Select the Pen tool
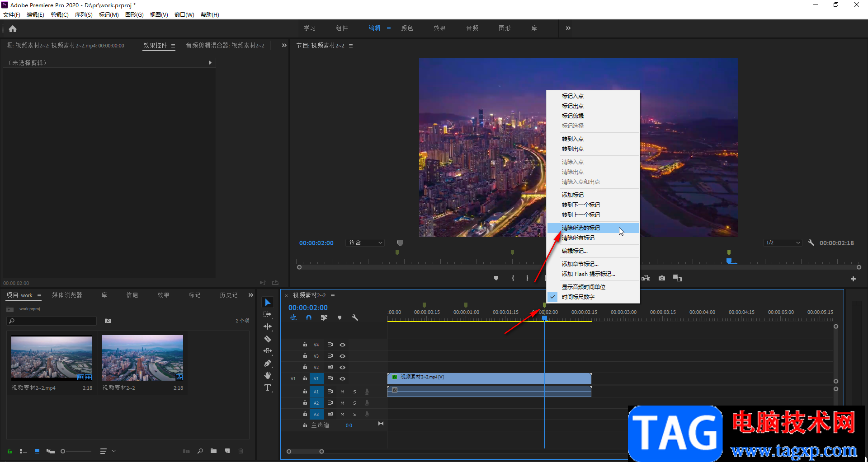868x462 pixels. [x=268, y=363]
